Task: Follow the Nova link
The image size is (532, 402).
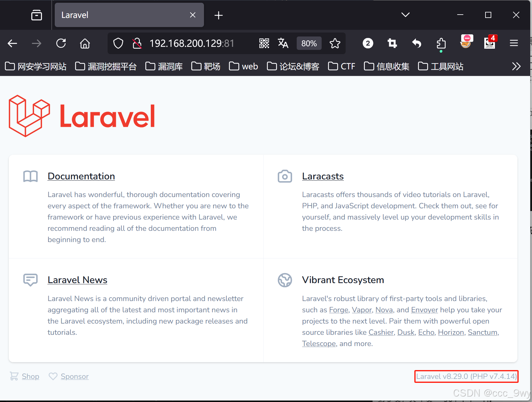Action: point(384,310)
